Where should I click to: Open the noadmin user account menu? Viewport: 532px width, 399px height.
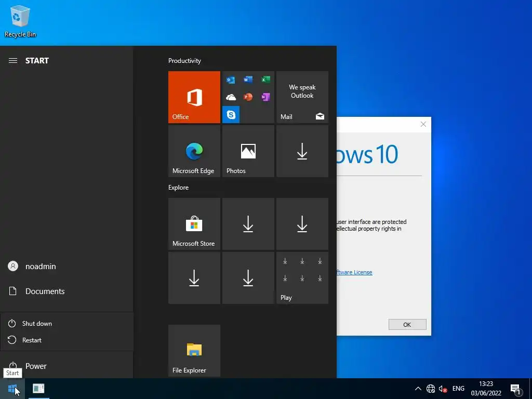coord(66,267)
